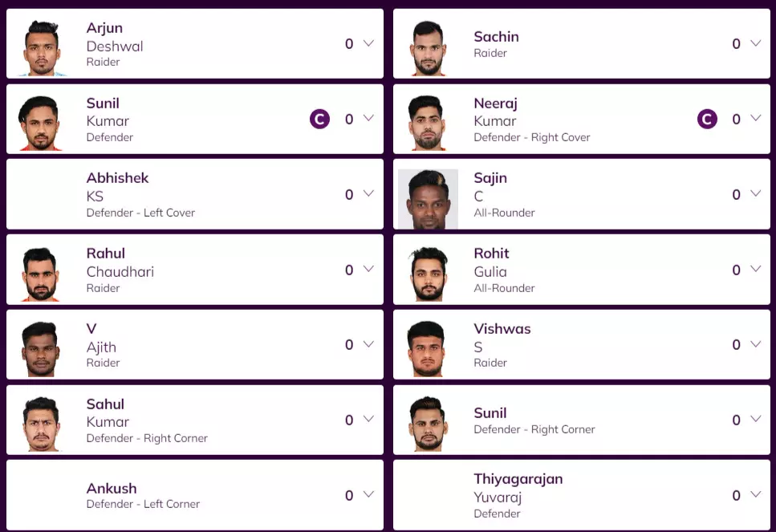The width and height of the screenshot is (776, 532).
Task: Expand V Ajith's player row
Action: (x=368, y=344)
